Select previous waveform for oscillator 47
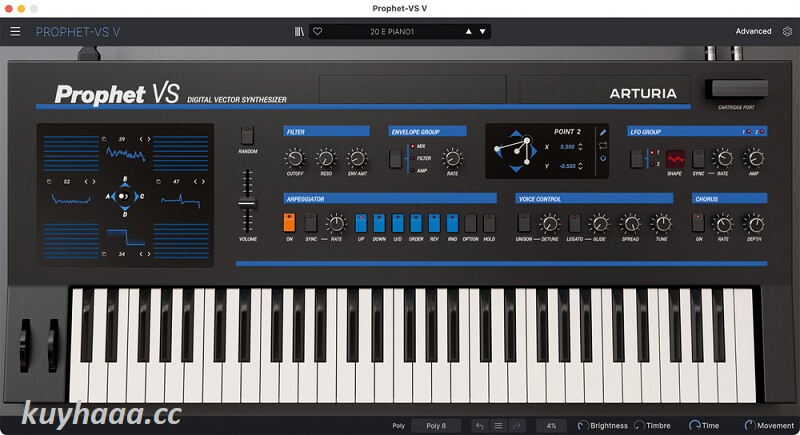 [x=195, y=182]
